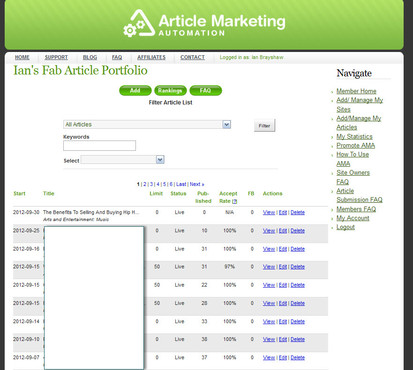Edit the 2012-09-25 article

pos(283,231)
